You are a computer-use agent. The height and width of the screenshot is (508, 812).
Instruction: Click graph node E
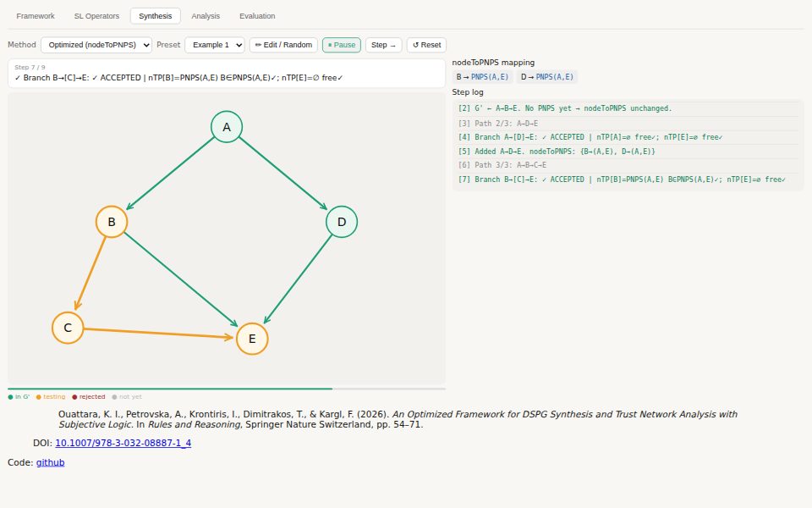coord(252,339)
